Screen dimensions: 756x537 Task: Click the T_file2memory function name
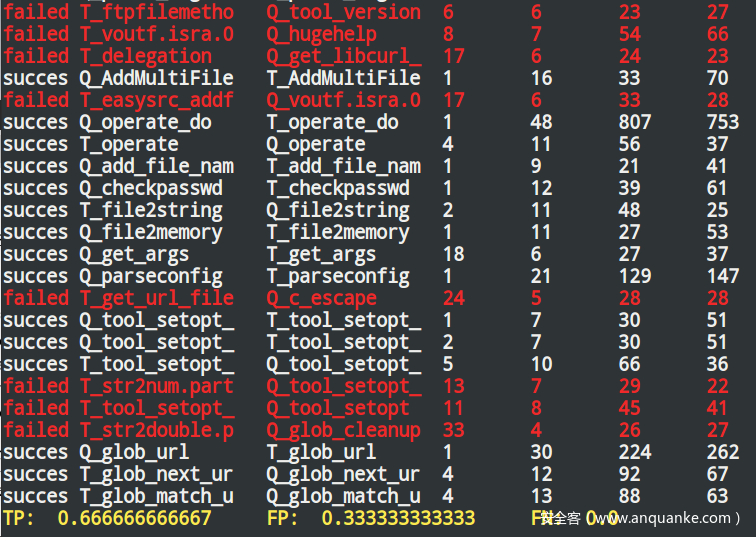click(x=338, y=232)
